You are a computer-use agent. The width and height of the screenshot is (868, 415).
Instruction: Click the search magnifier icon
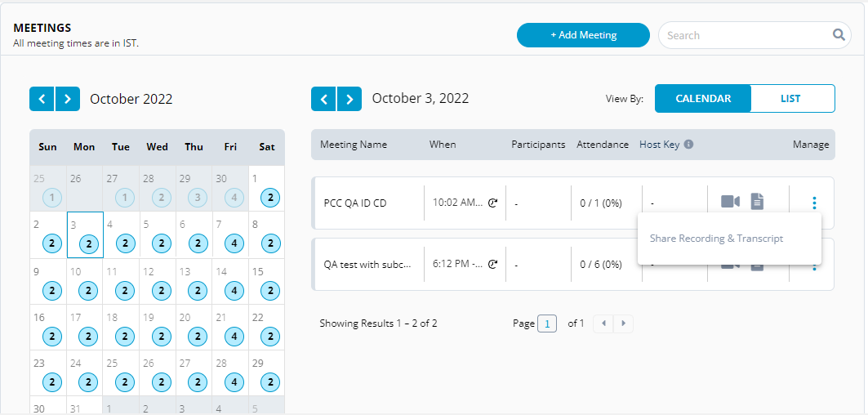click(838, 35)
